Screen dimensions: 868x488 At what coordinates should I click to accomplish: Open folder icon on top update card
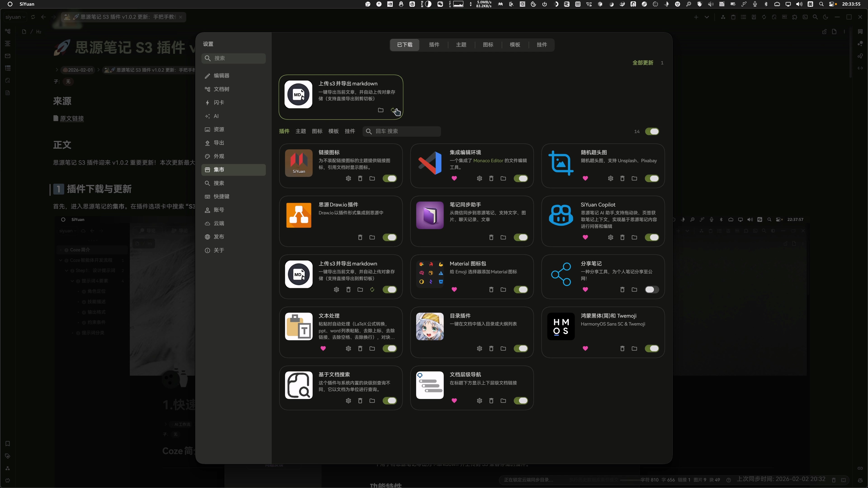tap(380, 110)
